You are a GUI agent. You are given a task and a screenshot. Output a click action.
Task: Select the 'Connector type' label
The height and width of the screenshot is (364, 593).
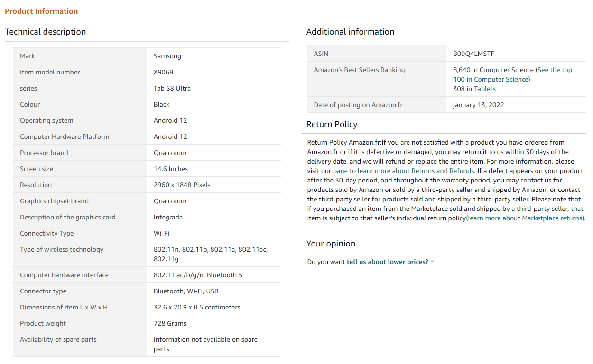click(x=43, y=291)
